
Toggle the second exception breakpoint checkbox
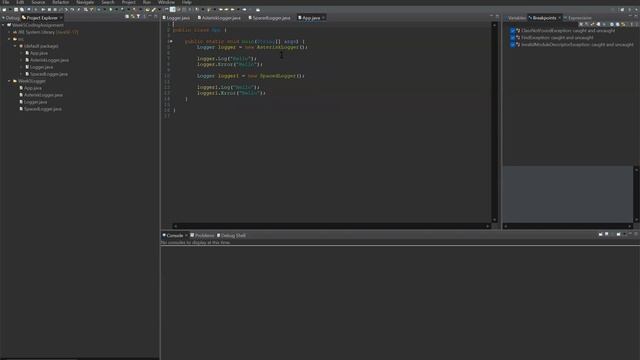pyautogui.click(x=513, y=38)
